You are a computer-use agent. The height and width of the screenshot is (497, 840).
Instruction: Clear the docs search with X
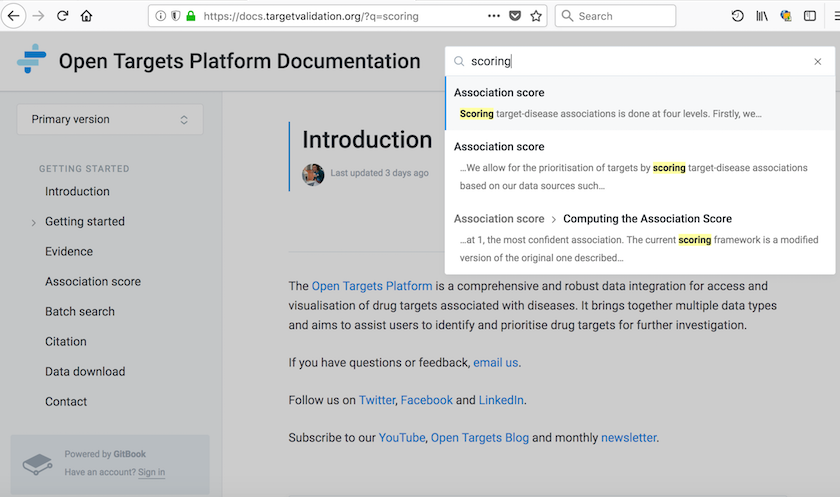coord(818,62)
